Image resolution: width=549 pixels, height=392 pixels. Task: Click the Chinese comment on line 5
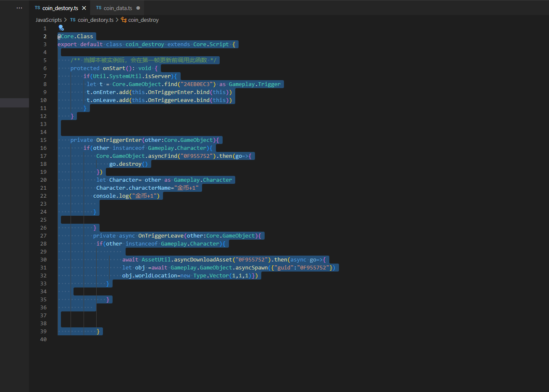pos(143,60)
